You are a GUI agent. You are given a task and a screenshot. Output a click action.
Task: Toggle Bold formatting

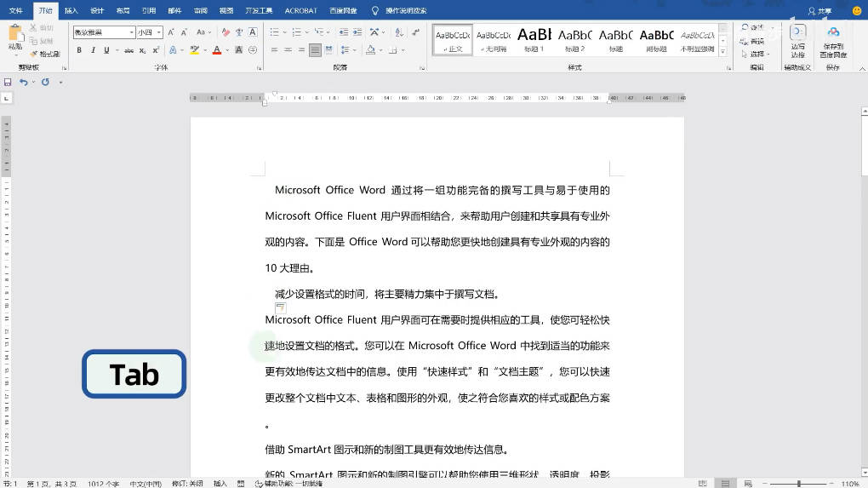[79, 50]
